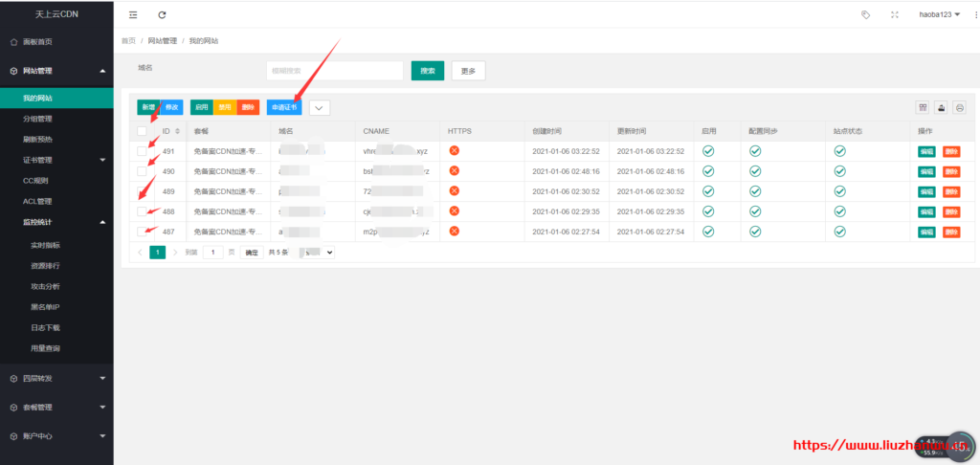The width and height of the screenshot is (980, 465).
Task: Click the refresh icon in top bar
Action: click(x=162, y=14)
